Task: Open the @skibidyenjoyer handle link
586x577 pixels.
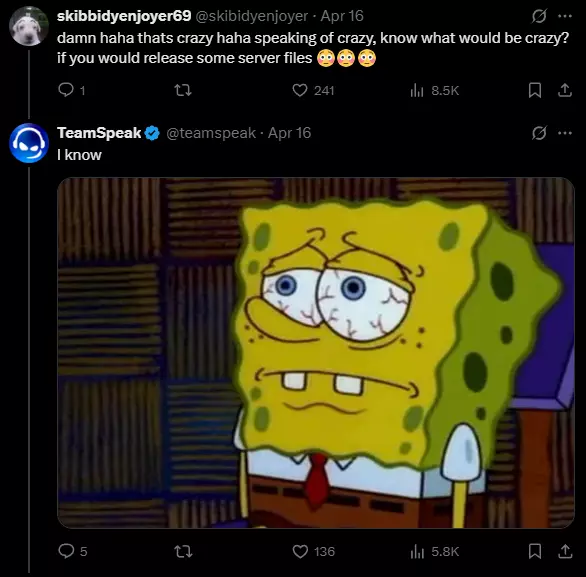Action: [x=252, y=16]
